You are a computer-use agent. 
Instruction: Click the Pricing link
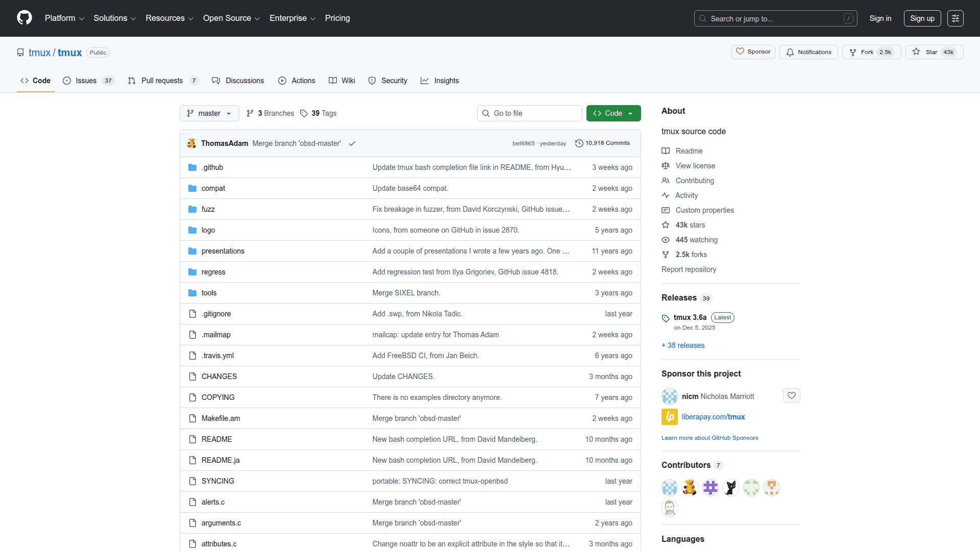[337, 18]
